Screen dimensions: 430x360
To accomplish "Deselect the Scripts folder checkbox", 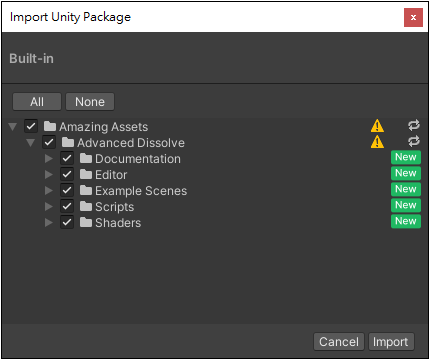I will point(67,206).
